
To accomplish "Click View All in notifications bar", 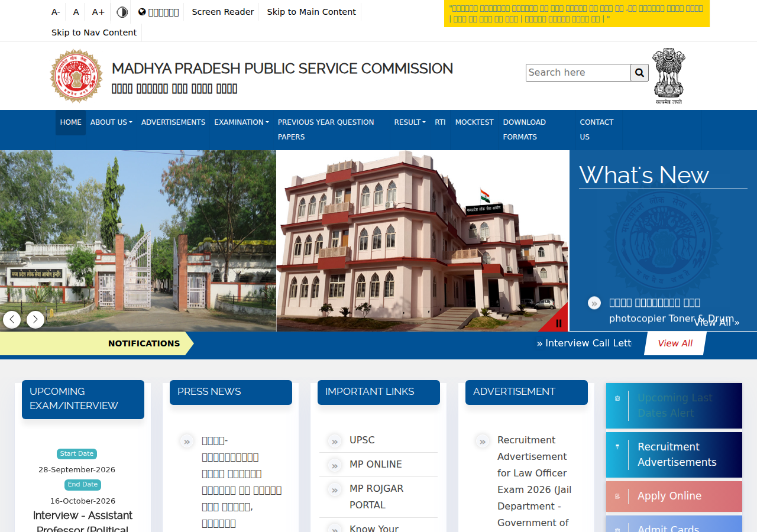I will tap(675, 343).
